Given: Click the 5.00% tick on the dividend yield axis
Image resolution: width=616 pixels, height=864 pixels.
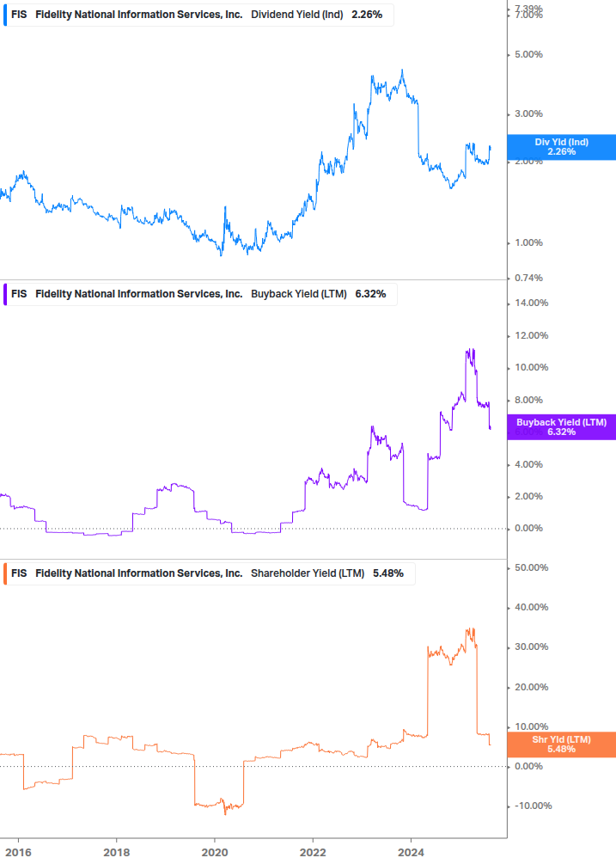Looking at the screenshot, I should click(528, 54).
